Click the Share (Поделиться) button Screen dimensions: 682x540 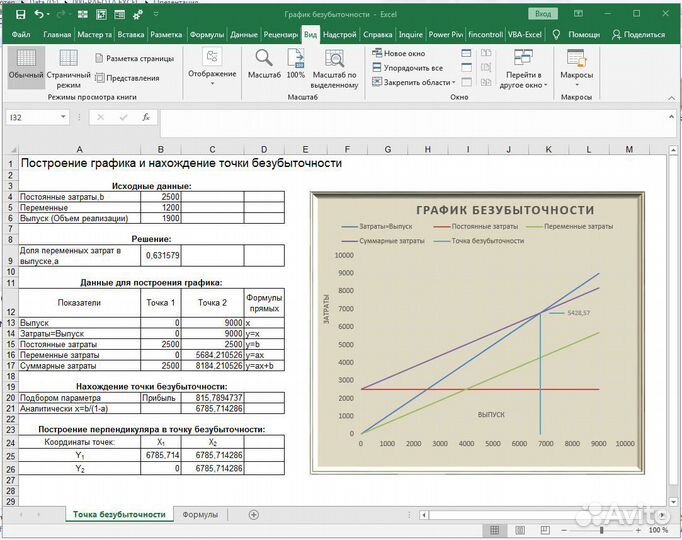[x=638, y=34]
